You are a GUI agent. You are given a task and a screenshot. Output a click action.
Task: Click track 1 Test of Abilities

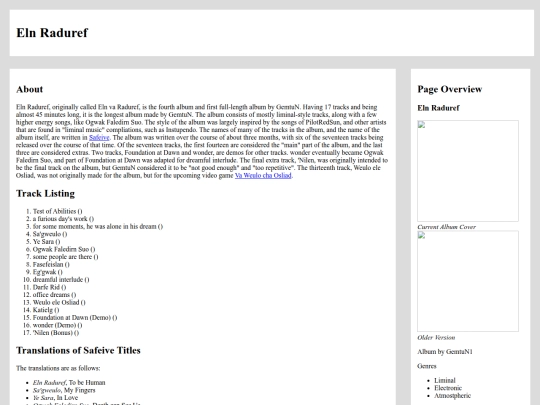58,211
